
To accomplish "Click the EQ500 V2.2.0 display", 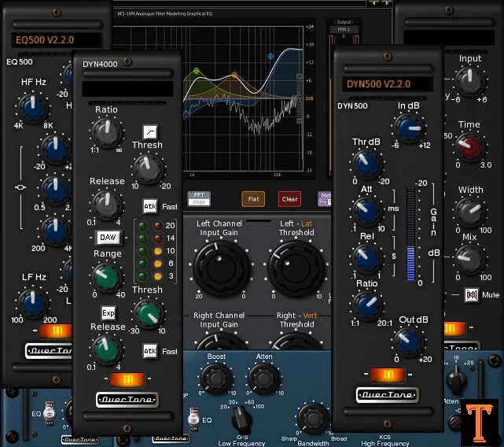I will 57,40.
